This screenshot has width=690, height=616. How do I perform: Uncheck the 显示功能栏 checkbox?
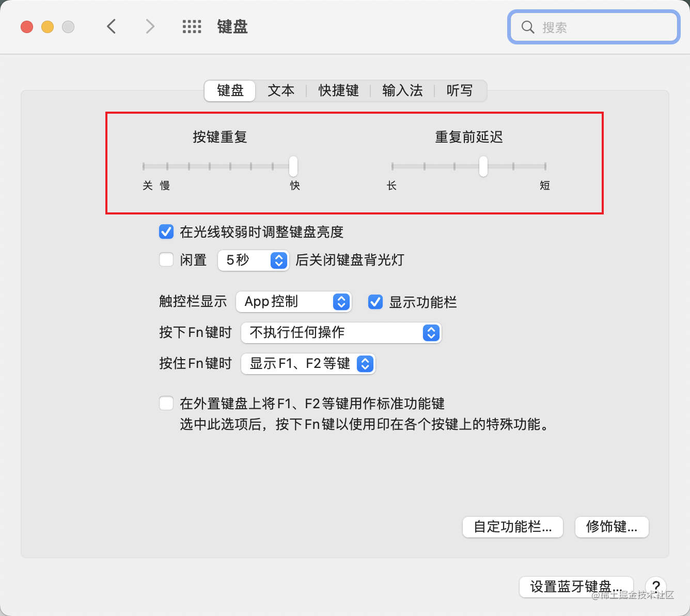click(375, 302)
